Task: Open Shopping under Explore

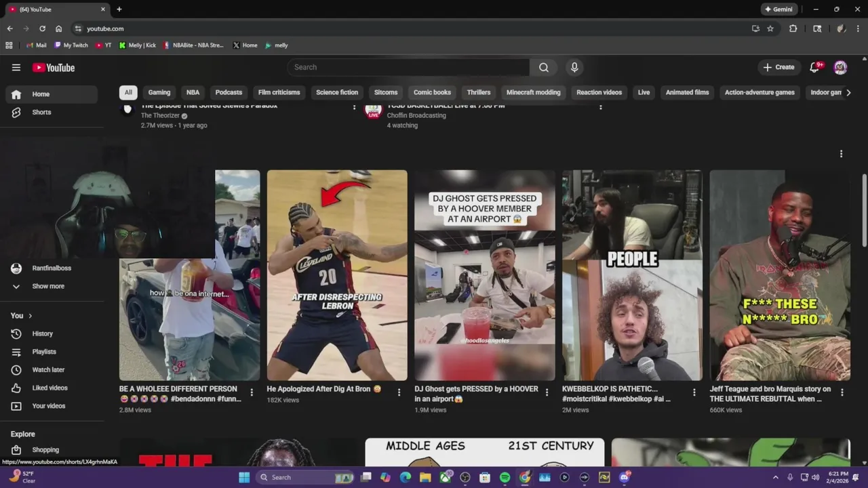Action: point(52,449)
